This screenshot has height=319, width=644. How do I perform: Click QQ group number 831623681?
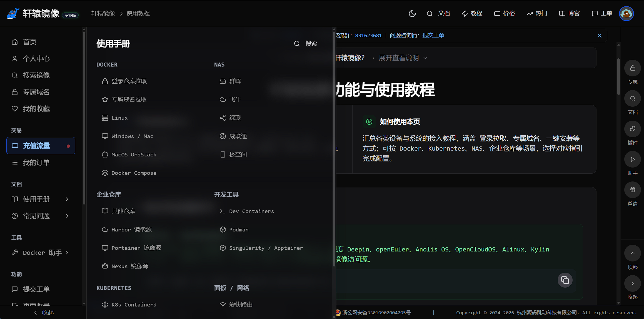coord(368,36)
